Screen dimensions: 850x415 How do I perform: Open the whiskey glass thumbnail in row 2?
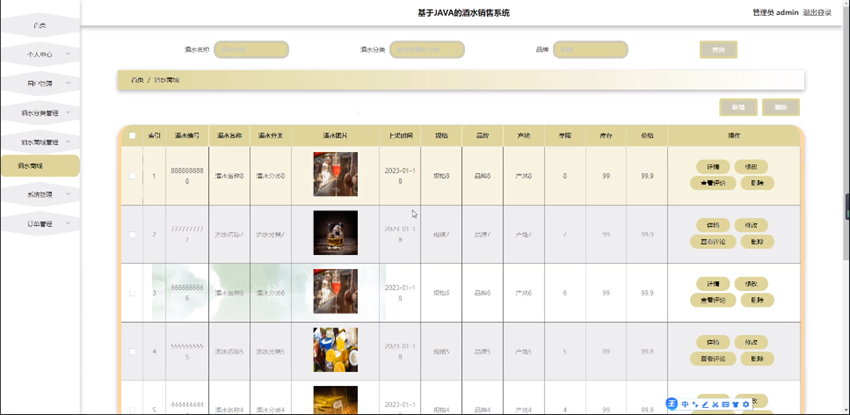(336, 232)
